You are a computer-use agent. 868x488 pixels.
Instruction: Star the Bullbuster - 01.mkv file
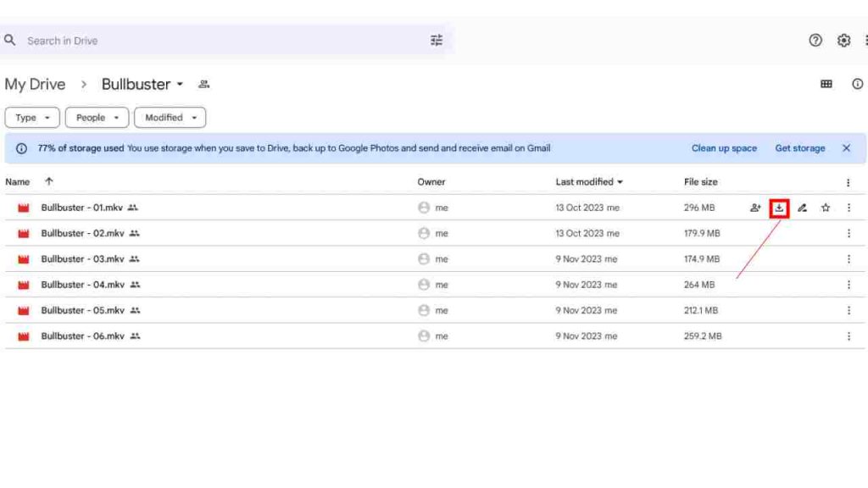pos(826,208)
